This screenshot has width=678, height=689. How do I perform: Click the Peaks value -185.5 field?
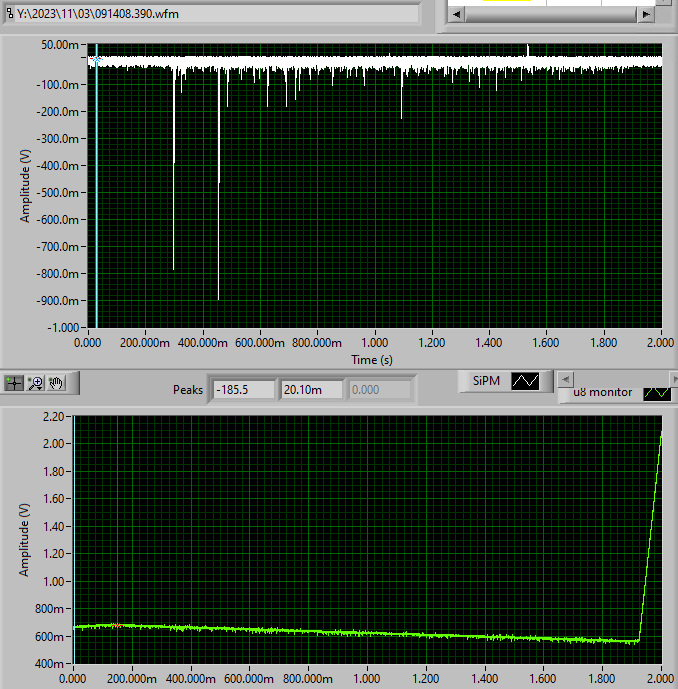coord(243,390)
